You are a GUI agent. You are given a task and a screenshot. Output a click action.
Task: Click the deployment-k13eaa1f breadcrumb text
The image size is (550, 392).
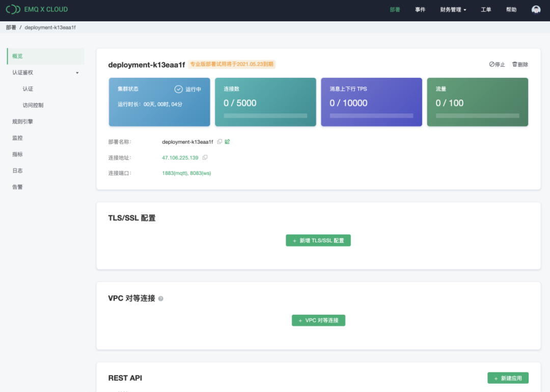point(50,27)
